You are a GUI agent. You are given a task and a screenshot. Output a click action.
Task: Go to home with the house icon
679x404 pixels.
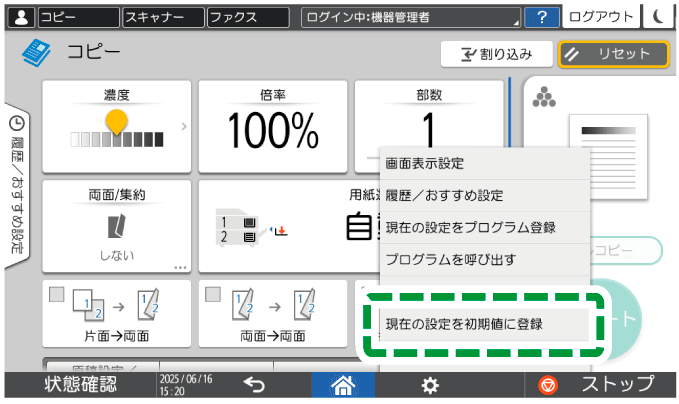click(343, 385)
